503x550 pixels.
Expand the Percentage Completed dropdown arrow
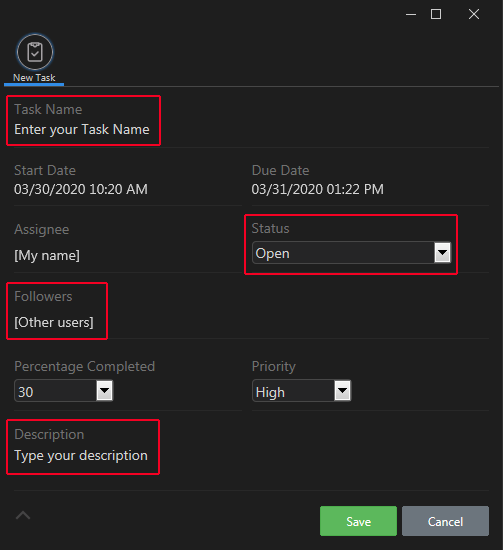coord(105,391)
